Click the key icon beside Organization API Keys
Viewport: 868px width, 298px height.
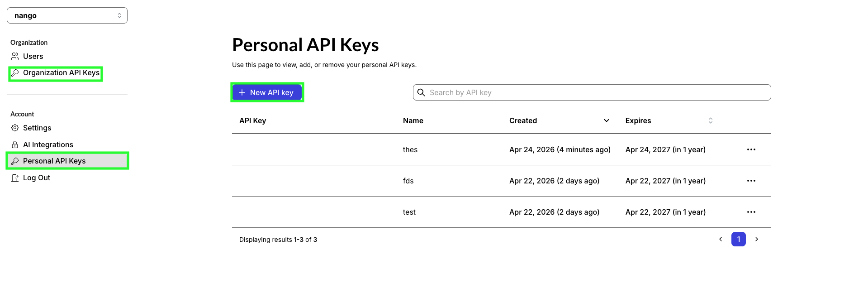click(x=15, y=73)
